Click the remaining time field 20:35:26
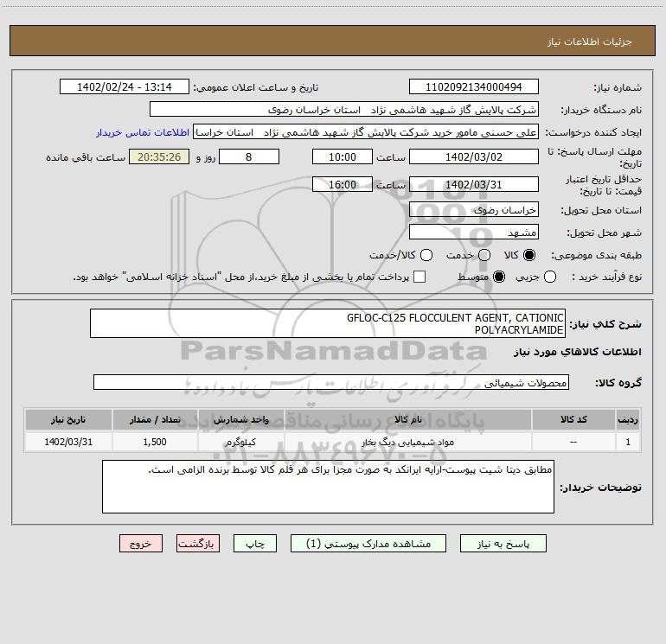Image resolution: width=666 pixels, height=644 pixels. coord(159,156)
